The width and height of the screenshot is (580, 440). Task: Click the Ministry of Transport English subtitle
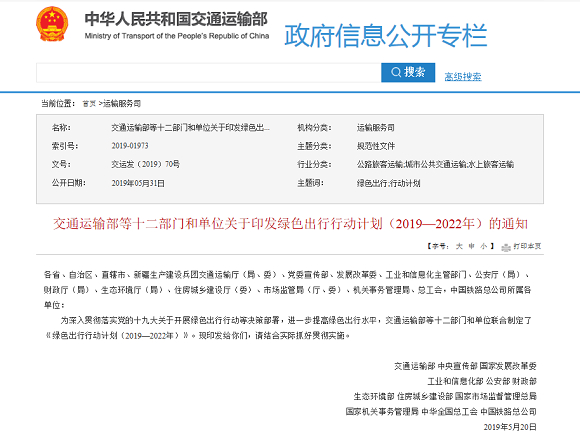point(177,36)
